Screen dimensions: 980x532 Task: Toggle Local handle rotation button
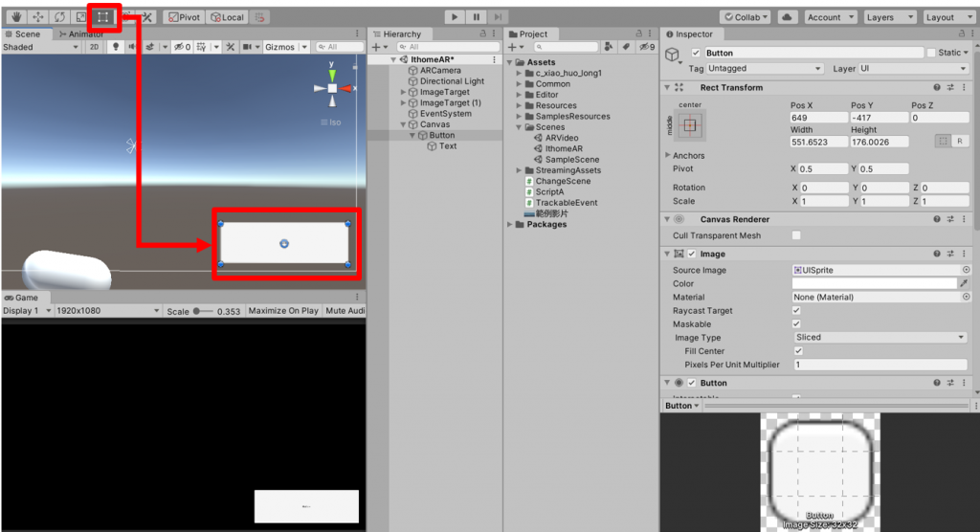point(227,17)
